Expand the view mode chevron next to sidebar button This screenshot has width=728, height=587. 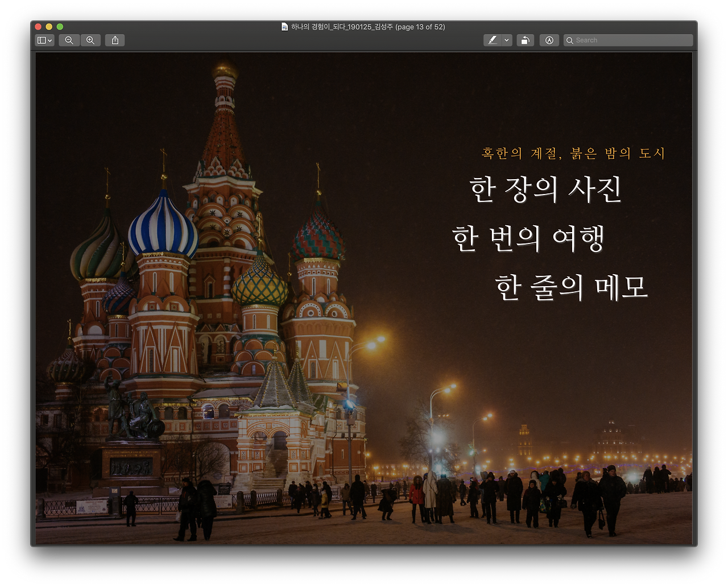50,40
